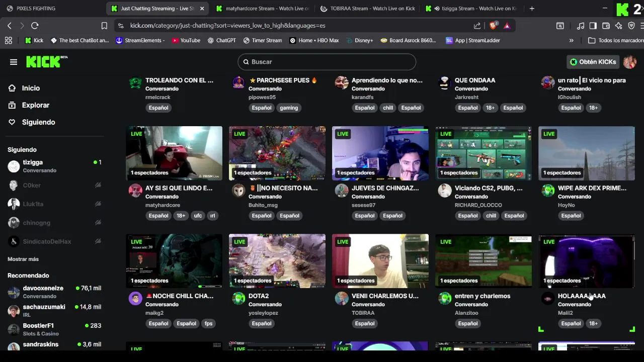Click matyhardcore's channel avatar

(x=135, y=191)
